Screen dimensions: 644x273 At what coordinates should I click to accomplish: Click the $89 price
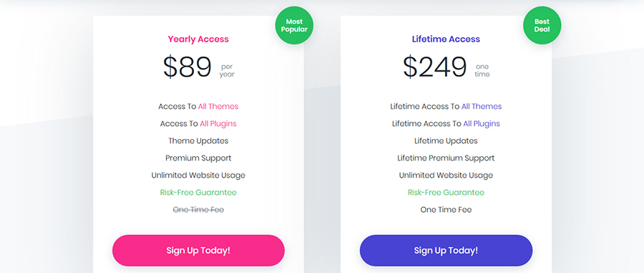pos(187,67)
